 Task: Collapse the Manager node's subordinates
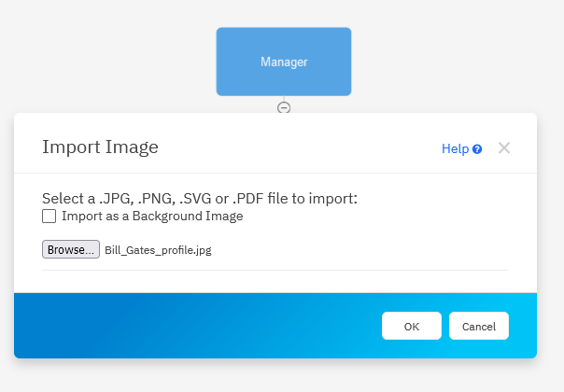284,107
